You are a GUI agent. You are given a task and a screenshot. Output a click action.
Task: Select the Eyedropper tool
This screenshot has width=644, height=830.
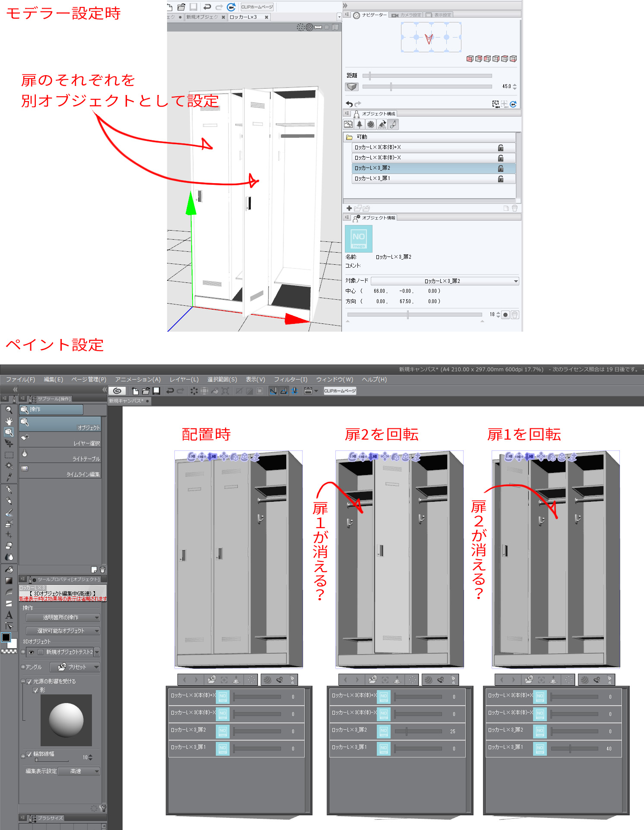point(9,477)
